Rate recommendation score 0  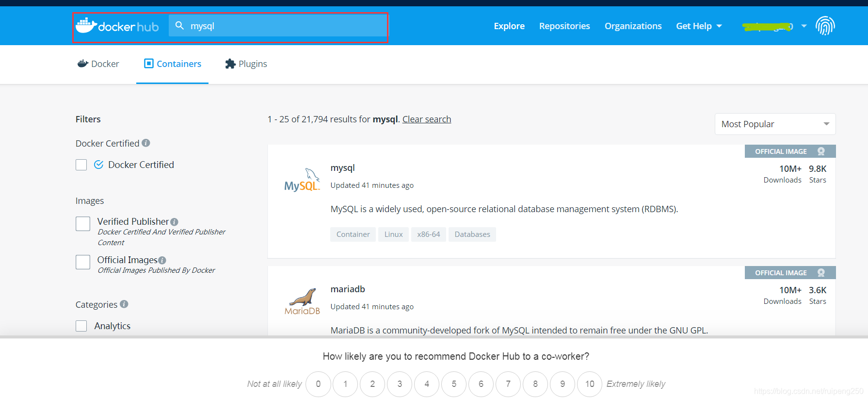click(x=318, y=384)
